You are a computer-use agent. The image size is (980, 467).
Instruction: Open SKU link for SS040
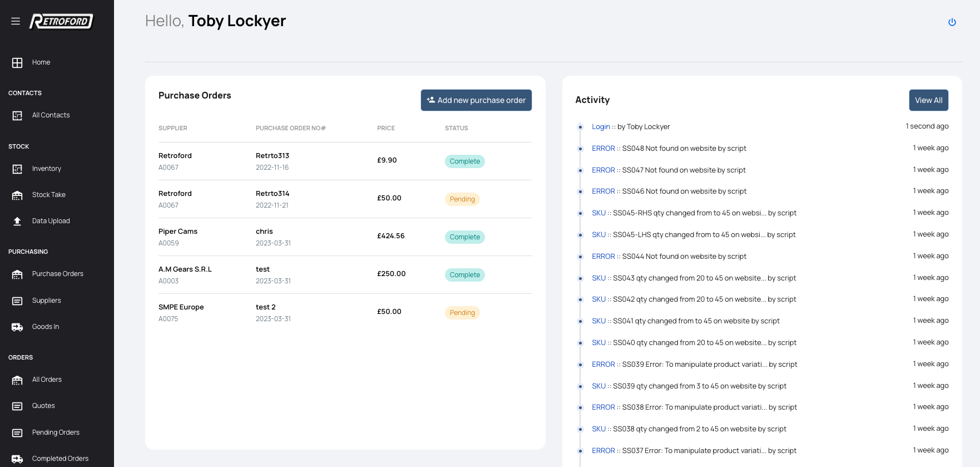click(599, 343)
